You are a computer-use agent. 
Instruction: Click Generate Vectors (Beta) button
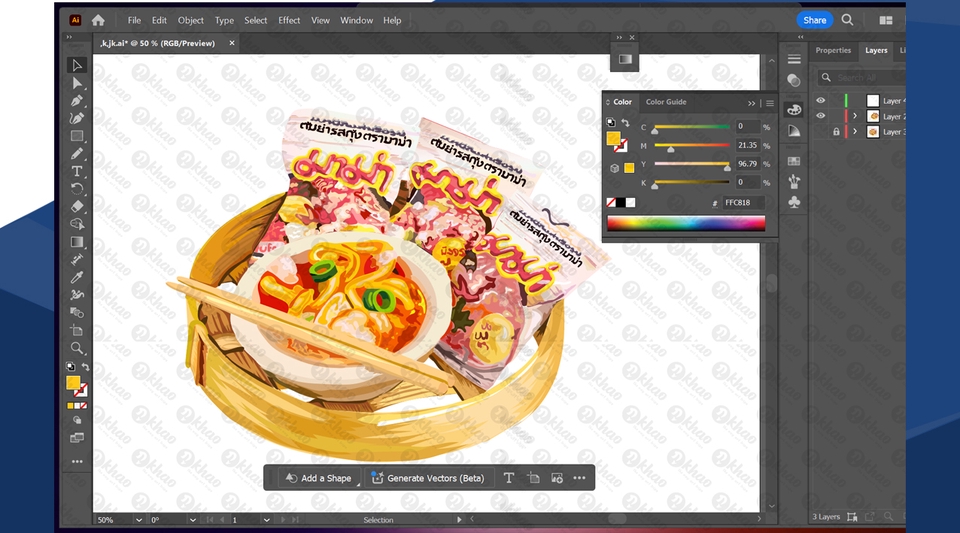427,478
